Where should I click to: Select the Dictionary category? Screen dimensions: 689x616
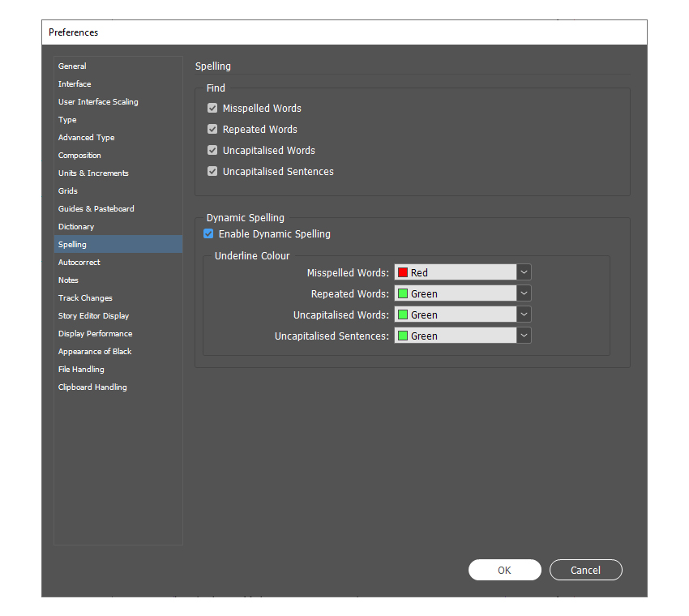tap(118, 227)
